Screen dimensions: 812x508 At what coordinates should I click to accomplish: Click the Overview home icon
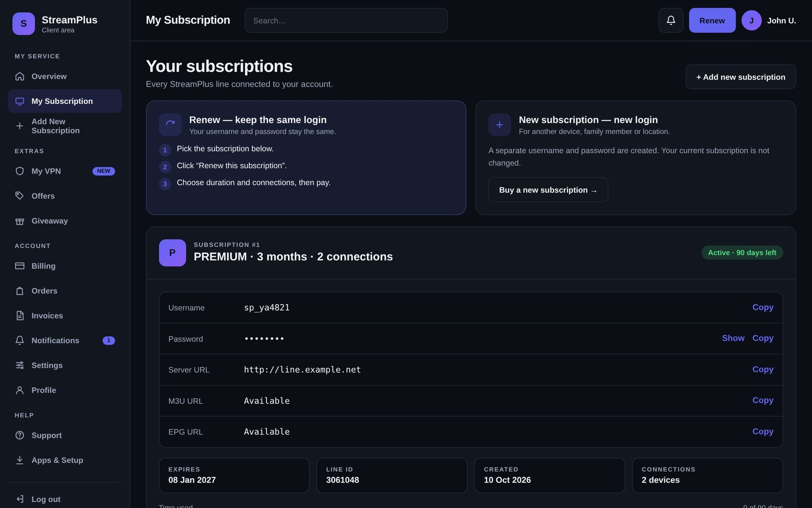point(20,76)
